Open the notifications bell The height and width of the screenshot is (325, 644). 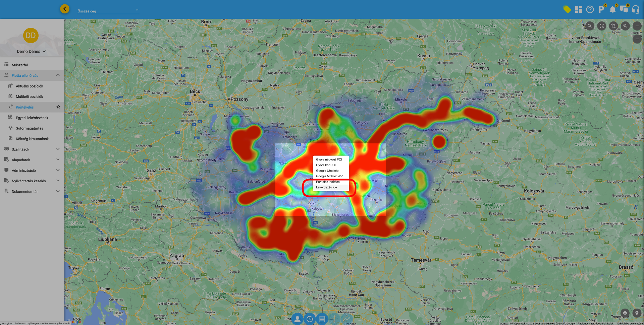pyautogui.click(x=612, y=9)
